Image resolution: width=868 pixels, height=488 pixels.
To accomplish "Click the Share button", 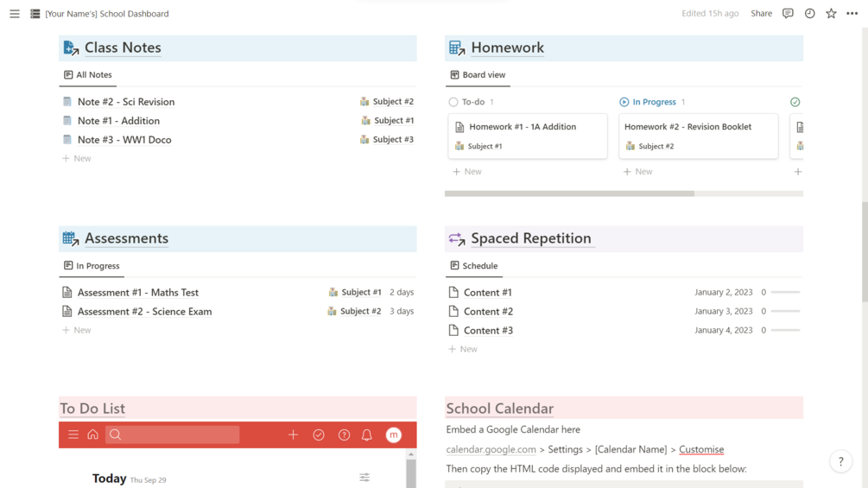I will (x=761, y=14).
